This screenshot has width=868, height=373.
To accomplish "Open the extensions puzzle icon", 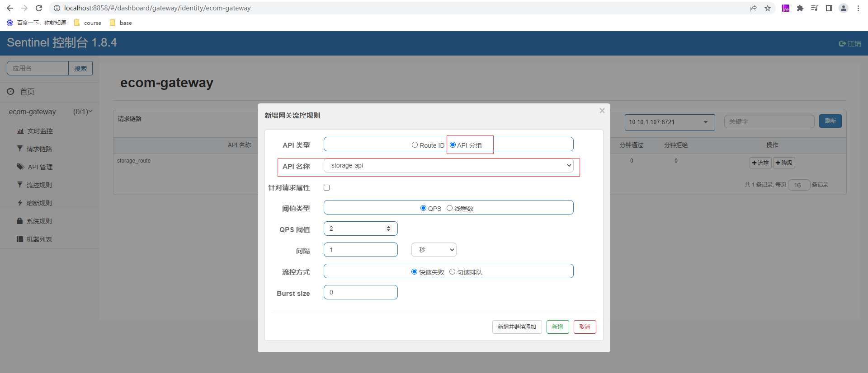I will (x=800, y=8).
